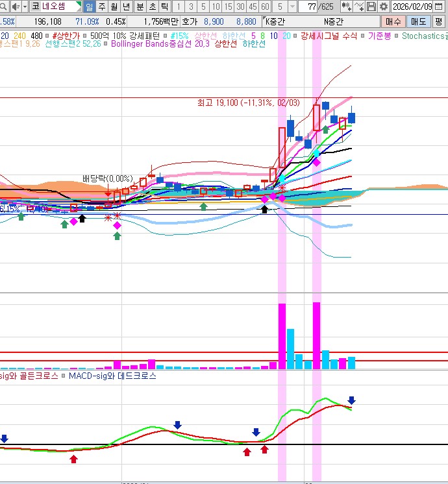This screenshot has width=448, height=484.
Task: Click the 기준봉 indicator legend
Action: (x=379, y=36)
